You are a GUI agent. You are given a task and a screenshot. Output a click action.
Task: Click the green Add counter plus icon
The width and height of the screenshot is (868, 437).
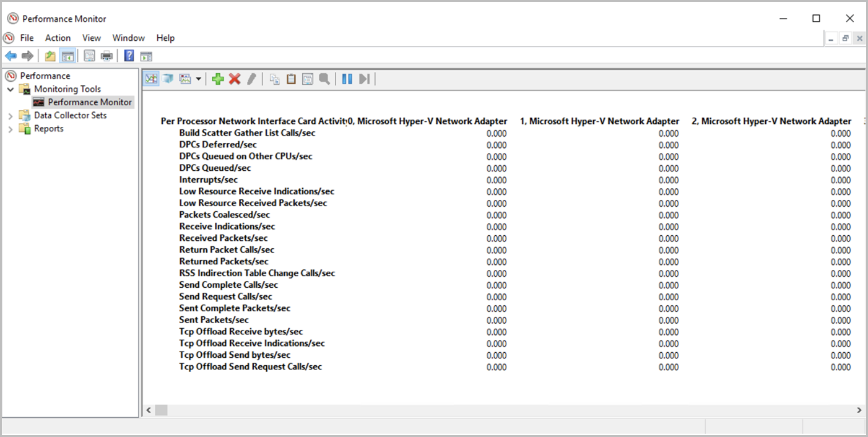217,79
